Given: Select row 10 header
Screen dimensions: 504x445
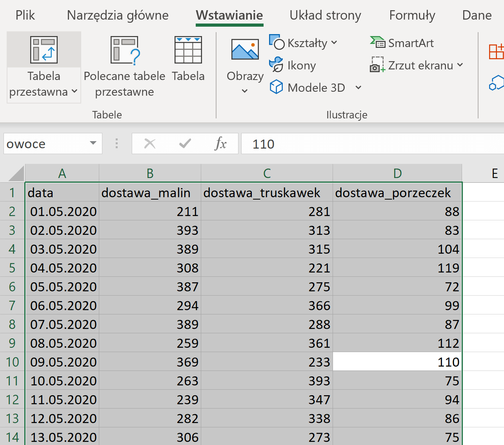Looking at the screenshot, I should [12, 362].
